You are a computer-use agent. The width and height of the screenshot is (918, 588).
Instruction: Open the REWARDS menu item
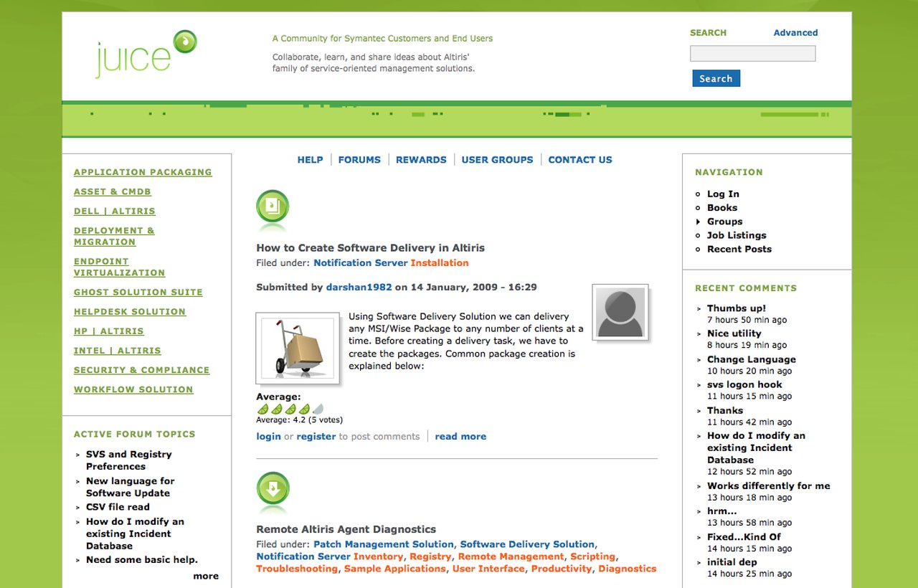tap(421, 159)
